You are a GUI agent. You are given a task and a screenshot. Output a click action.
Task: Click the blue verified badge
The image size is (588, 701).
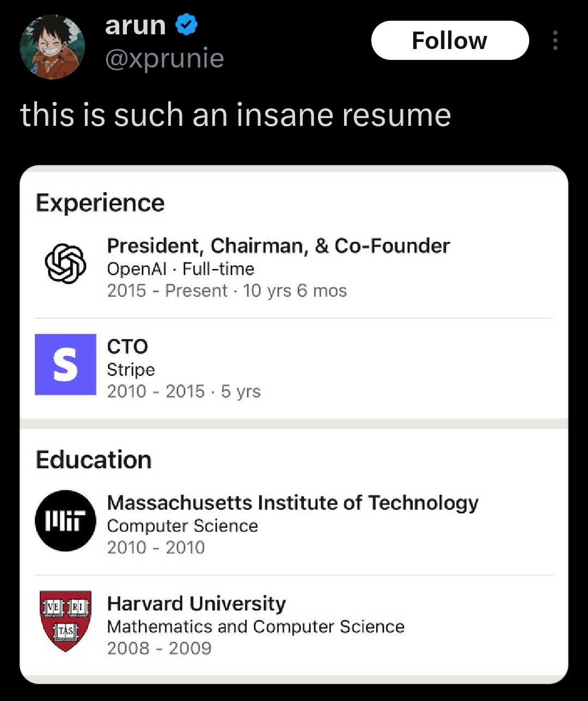click(x=187, y=25)
